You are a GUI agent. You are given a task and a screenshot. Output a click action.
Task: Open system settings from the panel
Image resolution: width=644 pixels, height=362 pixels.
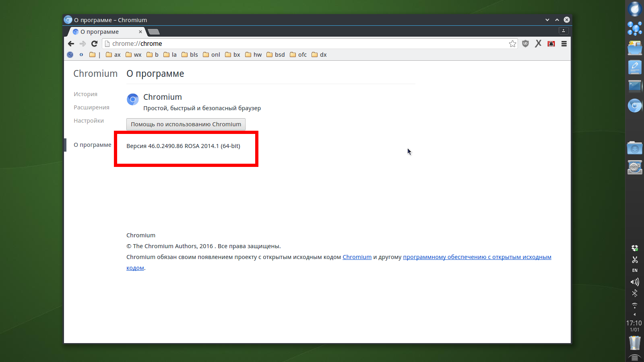[x=635, y=167]
